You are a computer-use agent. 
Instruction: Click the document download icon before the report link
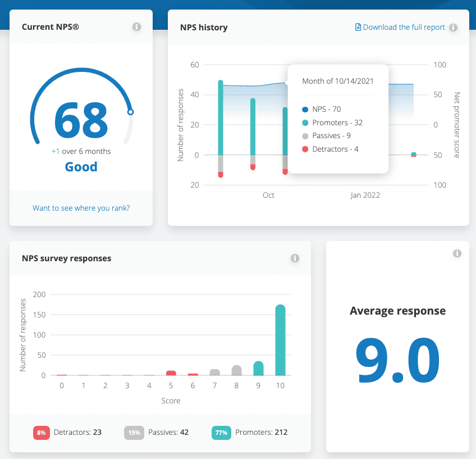(357, 26)
